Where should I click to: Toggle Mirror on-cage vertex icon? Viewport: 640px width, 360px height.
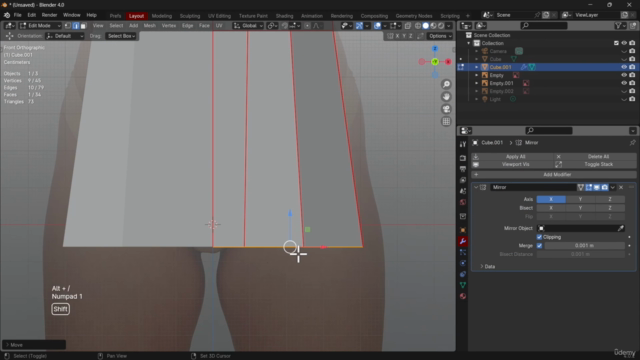580,187
